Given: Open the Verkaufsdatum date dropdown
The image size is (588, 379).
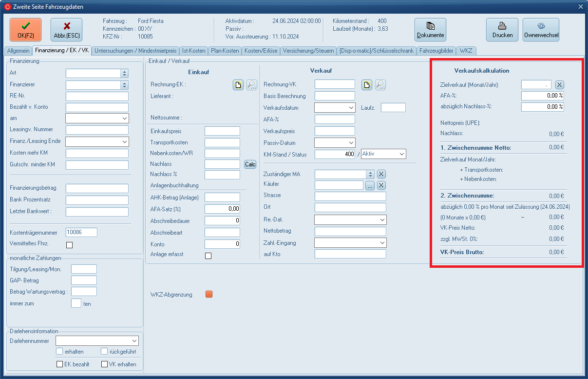Looking at the screenshot, I should [351, 108].
